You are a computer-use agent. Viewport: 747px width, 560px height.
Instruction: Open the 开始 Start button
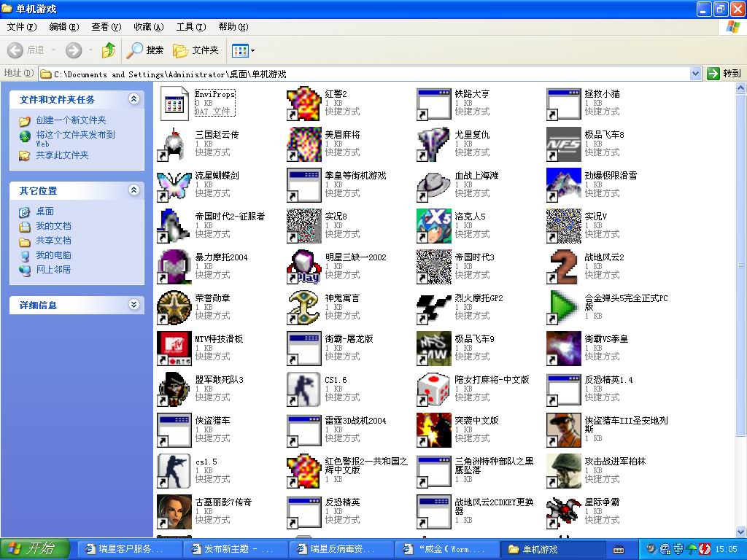click(35, 549)
